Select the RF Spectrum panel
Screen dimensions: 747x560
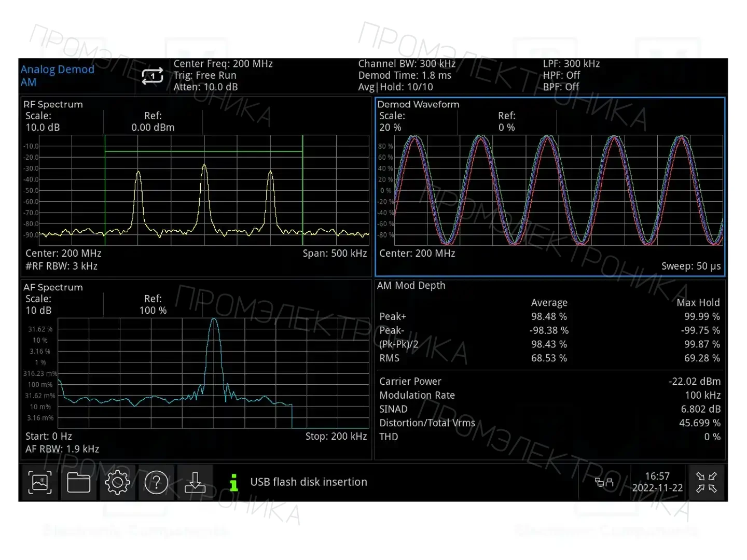[x=196, y=186]
